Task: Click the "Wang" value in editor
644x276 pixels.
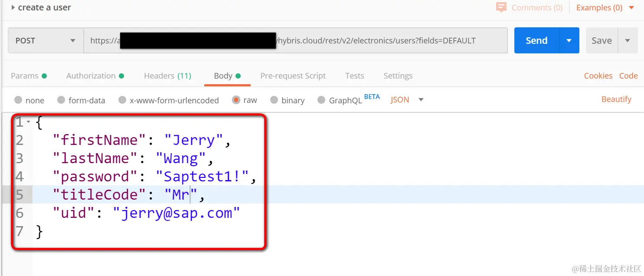Action: coord(181,159)
